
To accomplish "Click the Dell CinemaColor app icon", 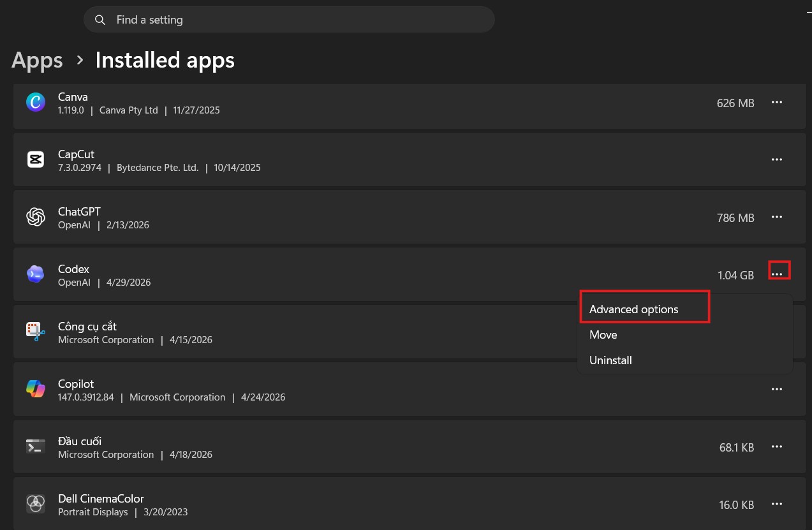I will (36, 504).
